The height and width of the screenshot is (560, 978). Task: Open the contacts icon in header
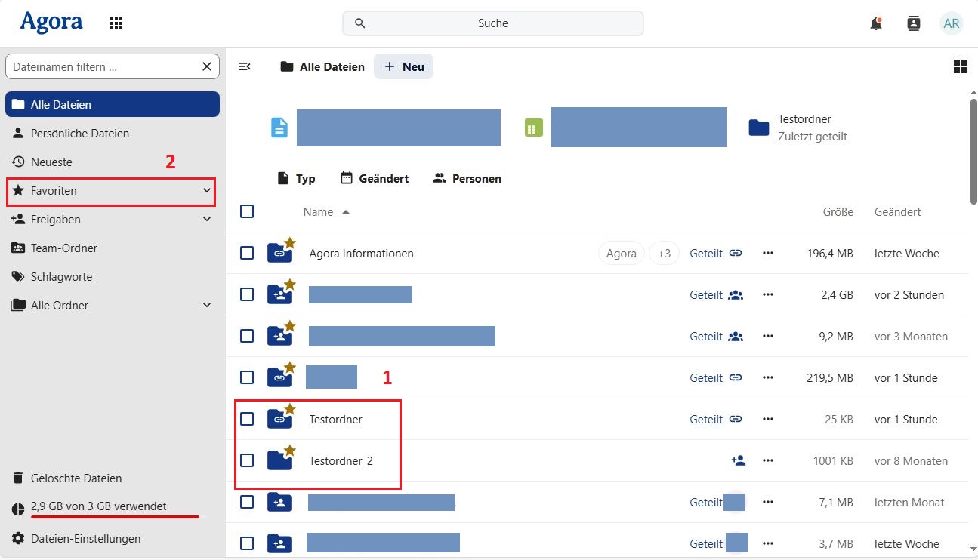[914, 23]
